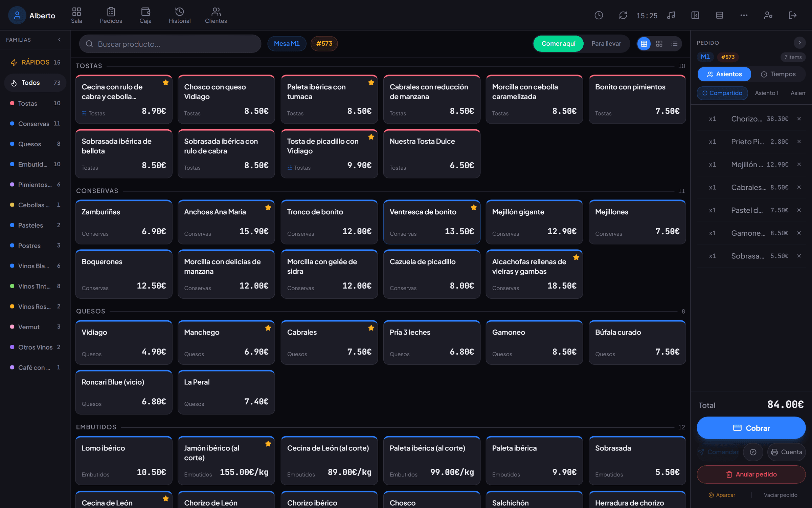Focus the Buscar producto search field
The height and width of the screenshot is (508, 812).
coord(170,44)
